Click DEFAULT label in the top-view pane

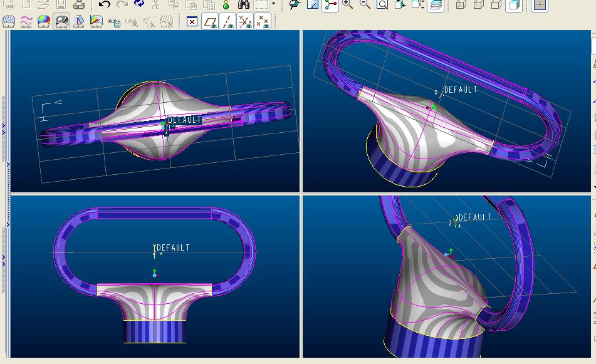(x=185, y=120)
